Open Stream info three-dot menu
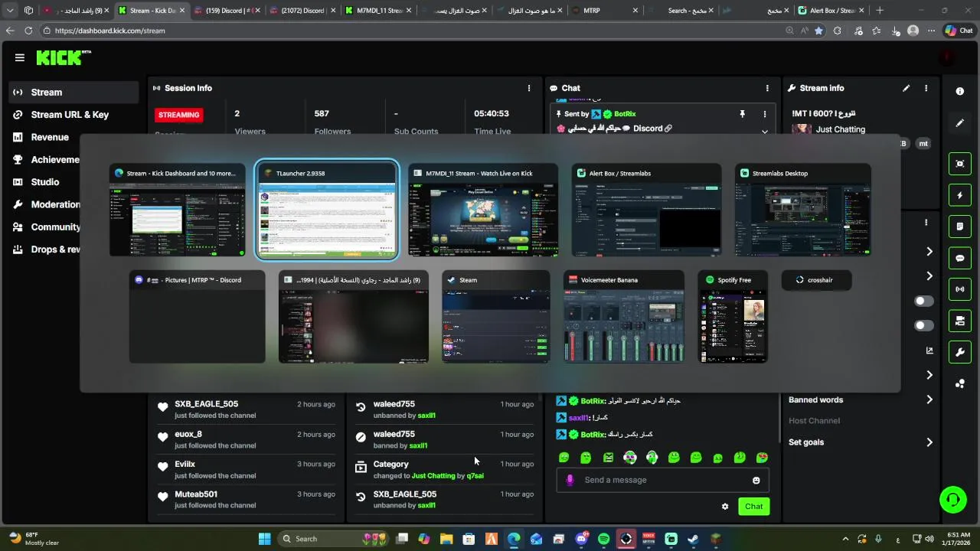 926,88
